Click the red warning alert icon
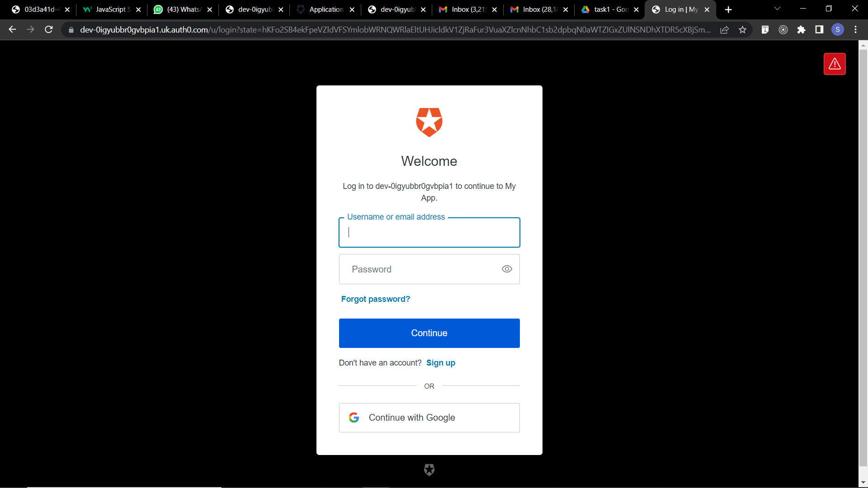This screenshot has width=868, height=488. click(x=835, y=64)
